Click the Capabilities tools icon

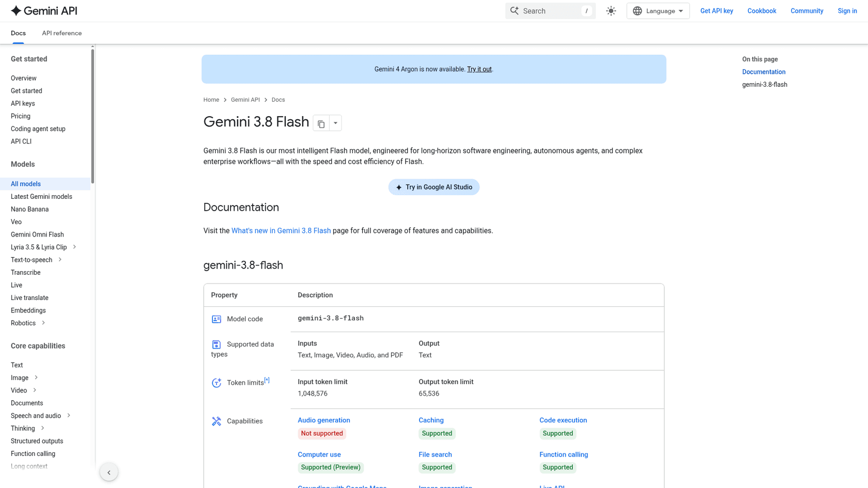click(x=216, y=421)
